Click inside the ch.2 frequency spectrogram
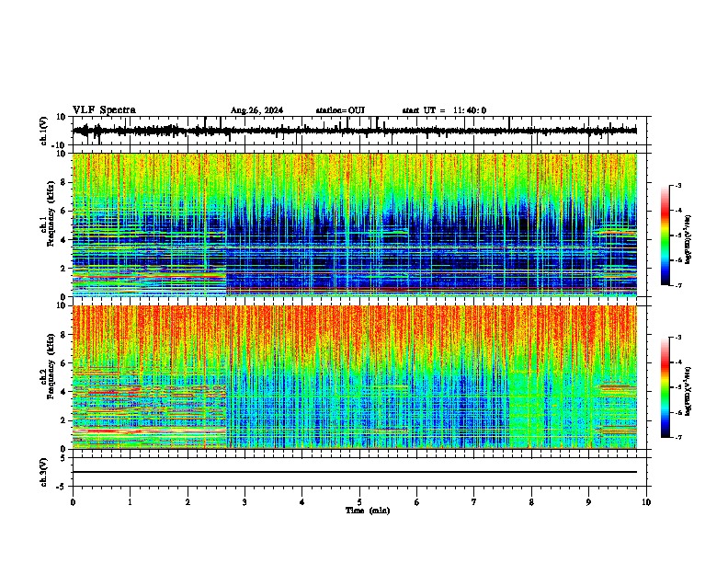Viewport: 728px width, 563px height. pos(355,377)
